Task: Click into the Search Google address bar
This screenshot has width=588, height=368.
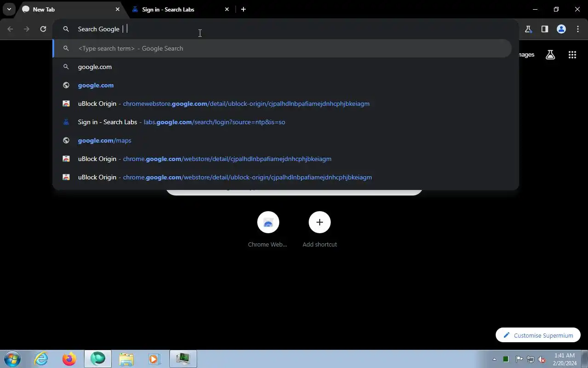Action: pyautogui.click(x=286, y=29)
